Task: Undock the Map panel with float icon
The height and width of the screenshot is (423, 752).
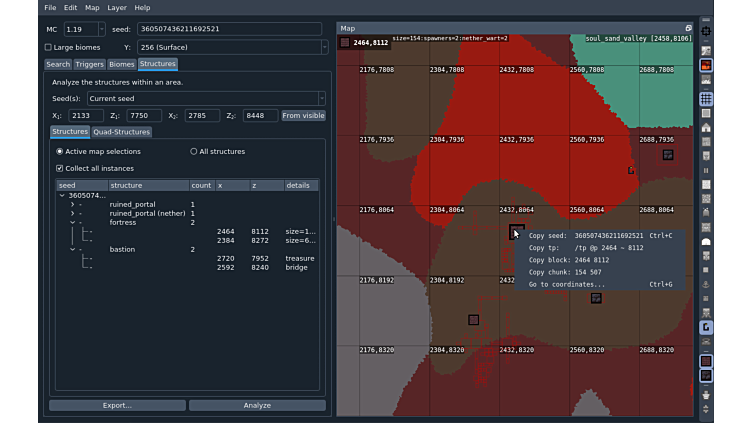Action: pos(688,28)
